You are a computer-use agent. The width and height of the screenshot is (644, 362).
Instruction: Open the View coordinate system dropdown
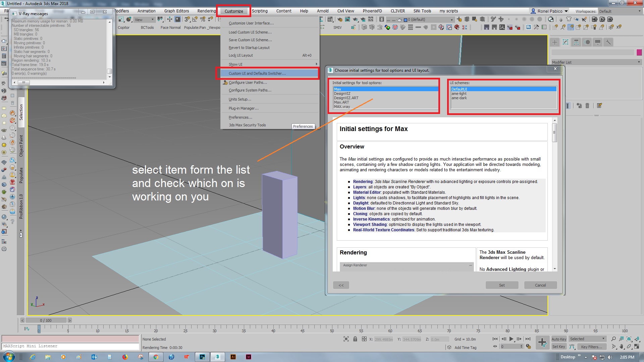(144, 20)
